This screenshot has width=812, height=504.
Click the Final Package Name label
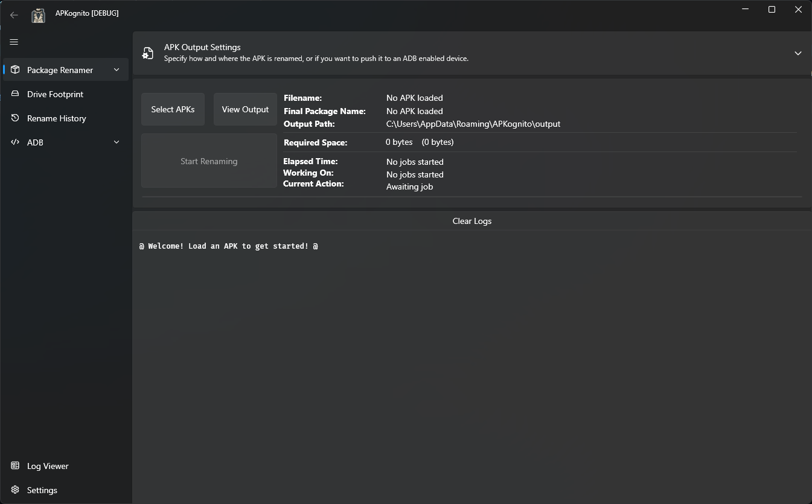[325, 111]
